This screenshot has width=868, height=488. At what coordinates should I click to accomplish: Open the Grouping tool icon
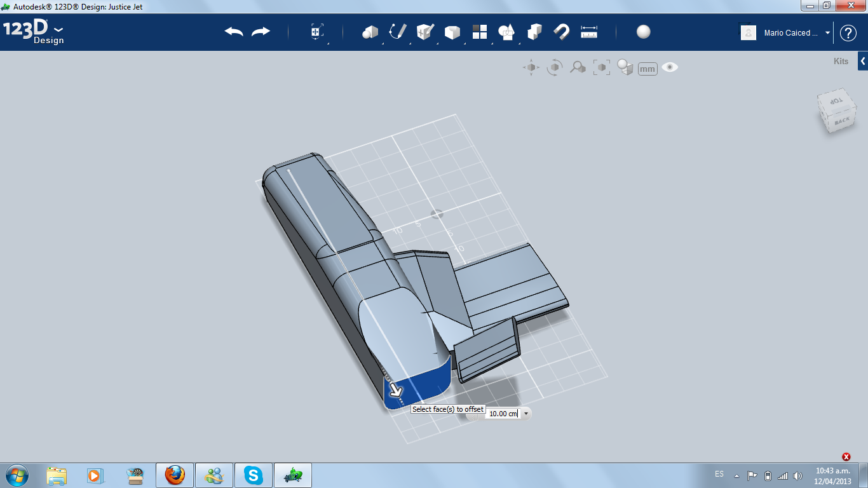pos(506,32)
